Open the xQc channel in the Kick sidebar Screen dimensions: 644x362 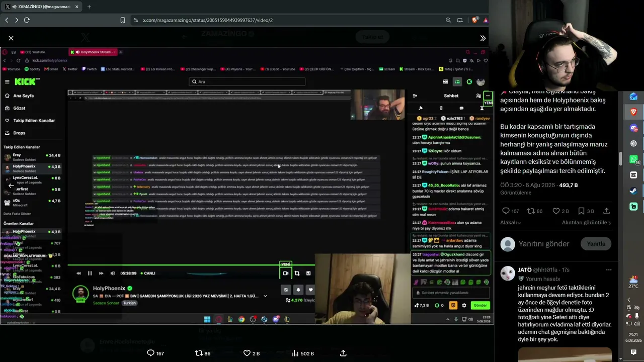click(x=33, y=203)
